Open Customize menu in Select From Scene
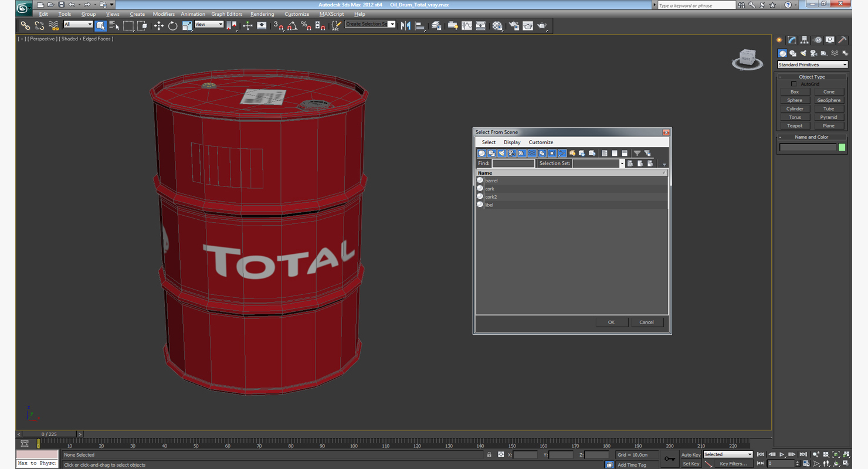868x469 pixels. pos(541,142)
